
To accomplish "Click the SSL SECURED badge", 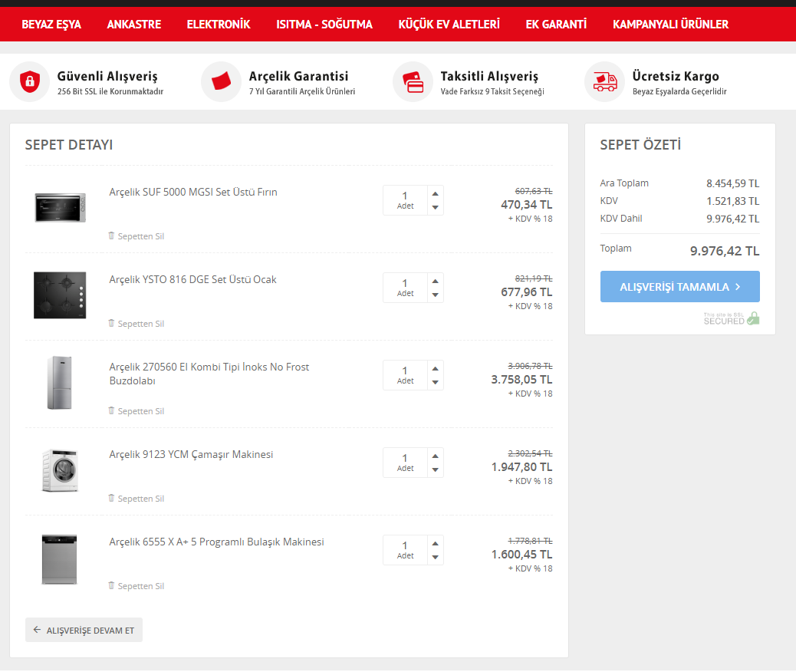I will 732,318.
